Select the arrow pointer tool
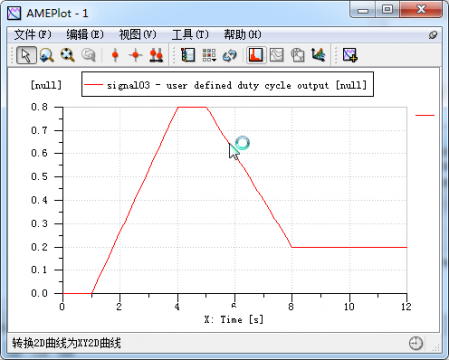The height and width of the screenshot is (360, 449). (26, 55)
